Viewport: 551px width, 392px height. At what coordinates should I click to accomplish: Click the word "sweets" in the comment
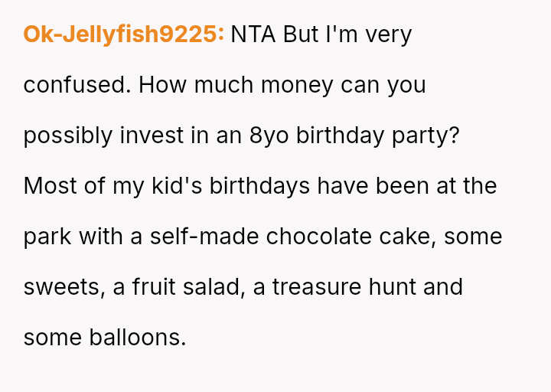(x=64, y=287)
